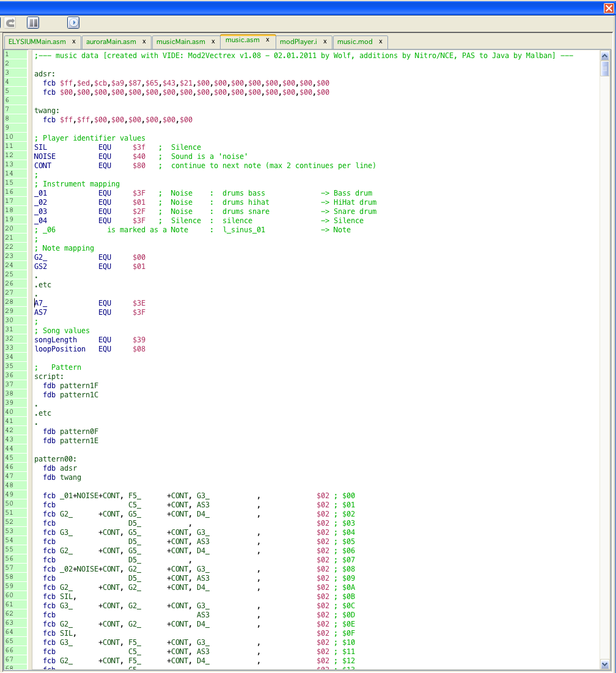Viewport: 616px width, 673px height.
Task: Close the ELYSIUMMain.asm tab
Action: [x=73, y=42]
